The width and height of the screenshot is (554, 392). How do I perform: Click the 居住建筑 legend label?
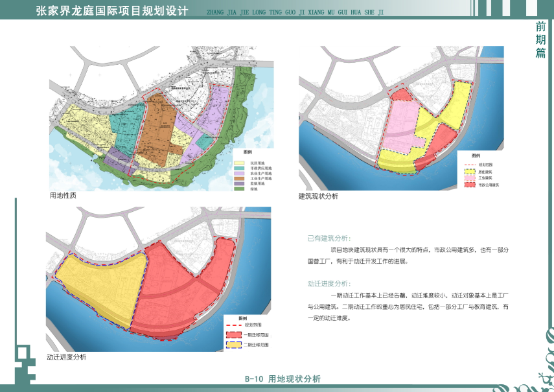coord(485,172)
